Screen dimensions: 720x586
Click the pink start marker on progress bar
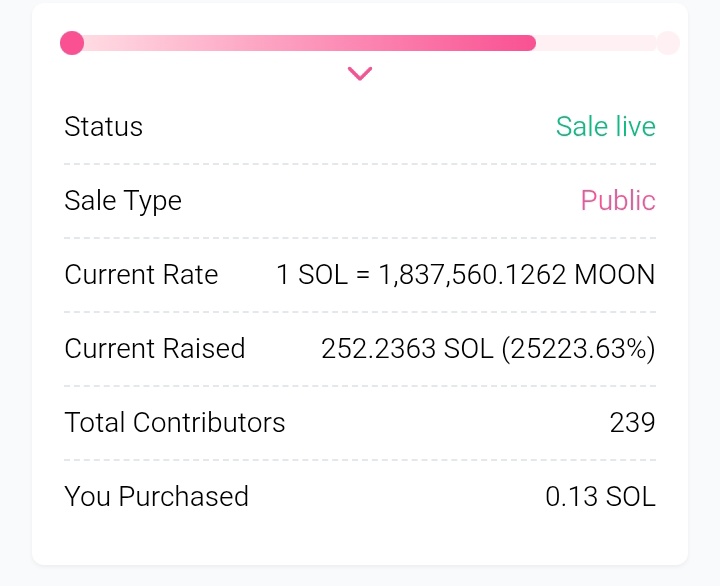[x=72, y=43]
